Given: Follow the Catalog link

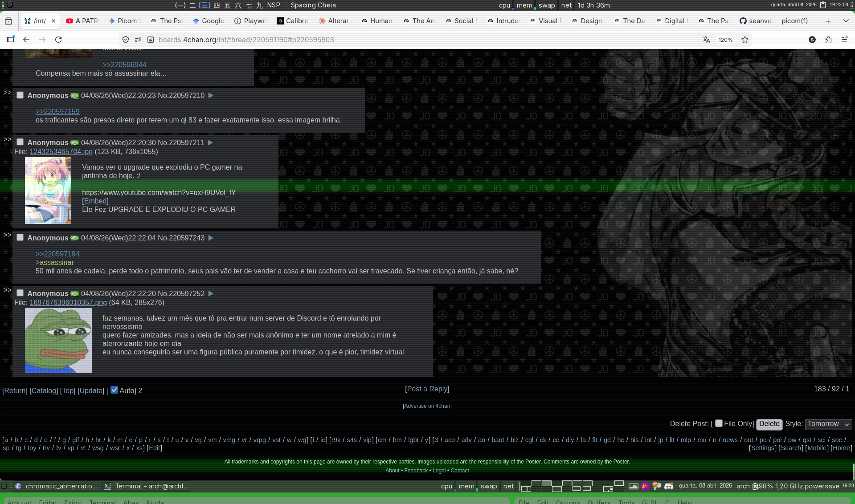Looking at the screenshot, I should pos(44,390).
